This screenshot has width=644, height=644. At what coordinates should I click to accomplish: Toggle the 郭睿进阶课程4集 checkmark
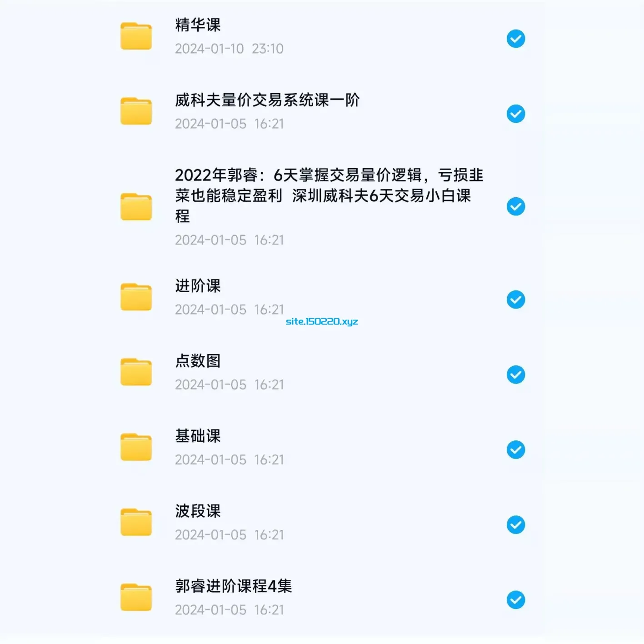(516, 600)
